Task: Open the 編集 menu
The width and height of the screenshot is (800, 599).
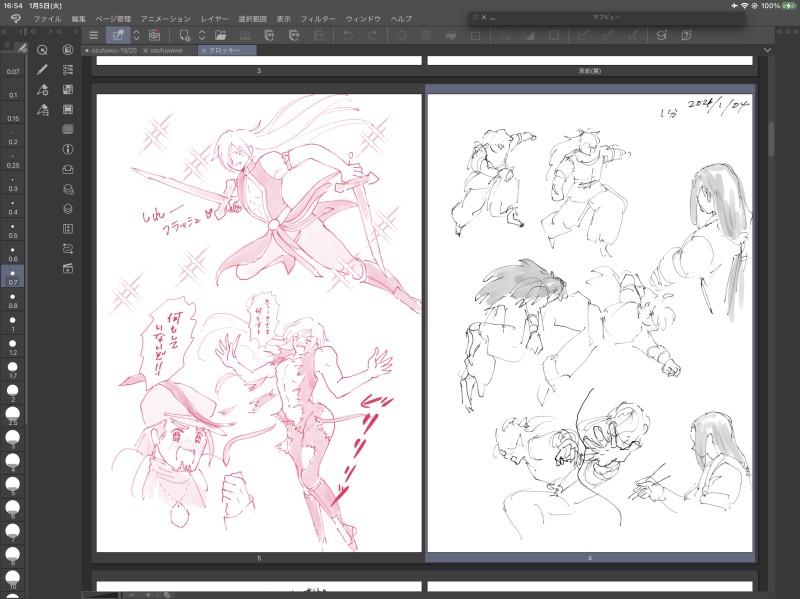Action: click(x=79, y=19)
